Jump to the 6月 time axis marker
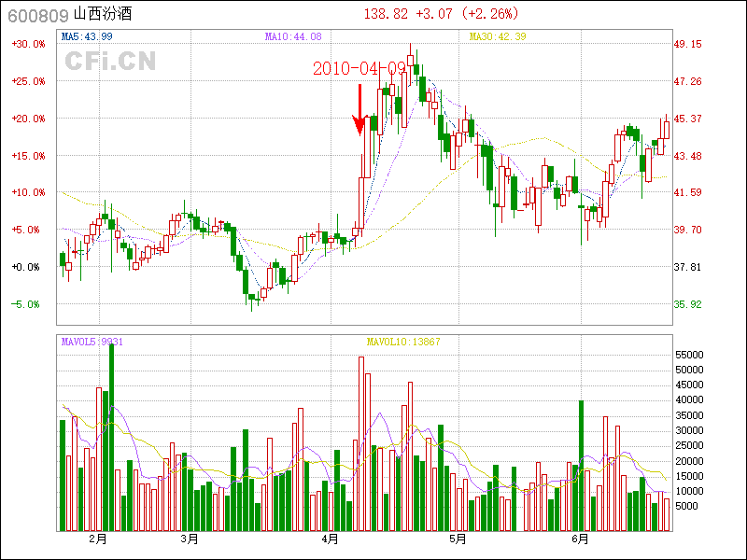 click(x=580, y=539)
